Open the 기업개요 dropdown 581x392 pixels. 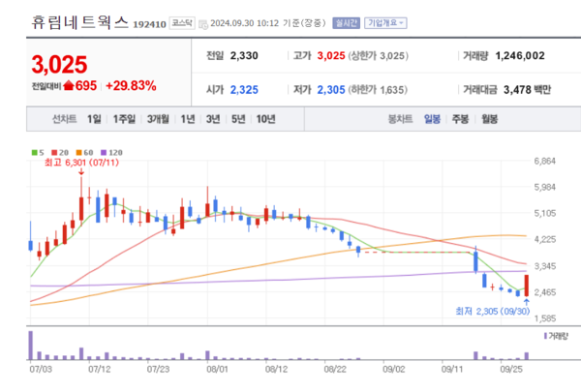pyautogui.click(x=385, y=23)
